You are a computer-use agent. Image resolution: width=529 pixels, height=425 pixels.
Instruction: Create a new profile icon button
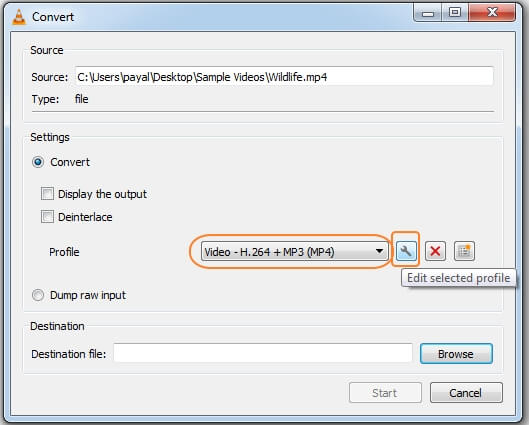click(x=464, y=251)
